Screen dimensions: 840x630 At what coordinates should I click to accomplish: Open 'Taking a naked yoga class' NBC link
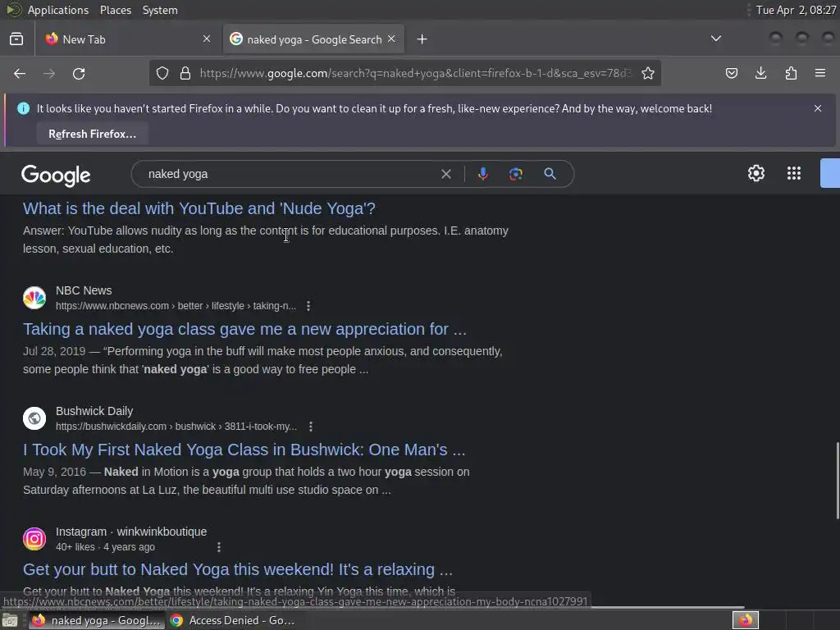pyautogui.click(x=244, y=329)
